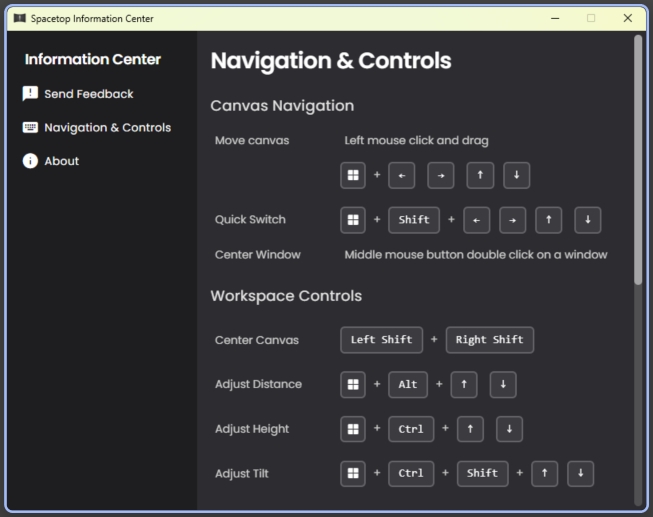Click the Information Center sidebar heading
Image resolution: width=653 pixels, height=517 pixels.
(x=92, y=60)
